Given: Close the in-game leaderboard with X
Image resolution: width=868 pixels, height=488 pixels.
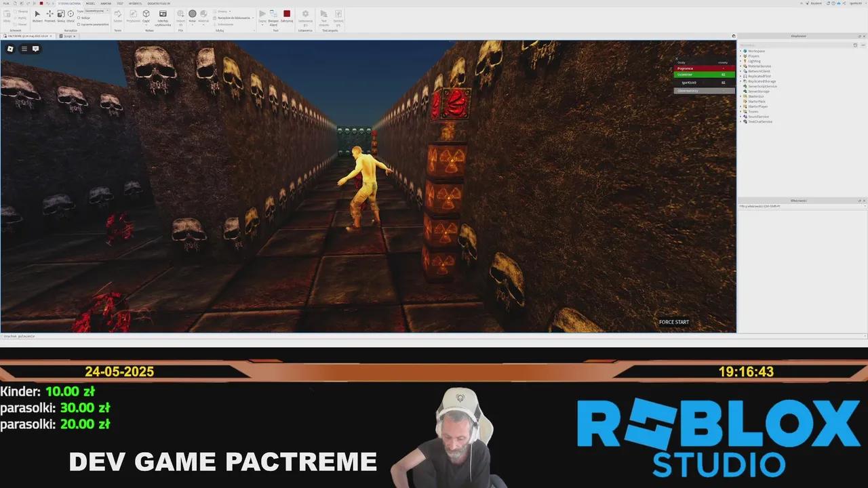Looking at the screenshot, I should click(x=677, y=59).
